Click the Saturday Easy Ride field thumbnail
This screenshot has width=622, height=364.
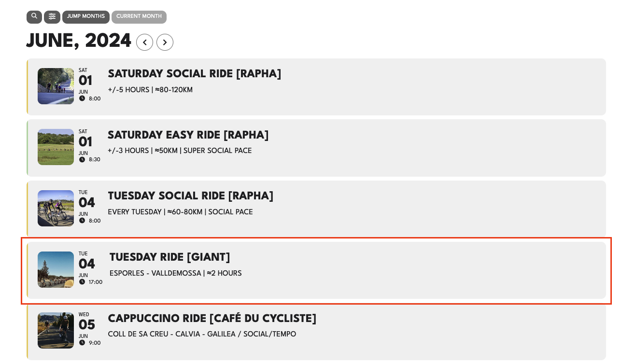coord(56,147)
